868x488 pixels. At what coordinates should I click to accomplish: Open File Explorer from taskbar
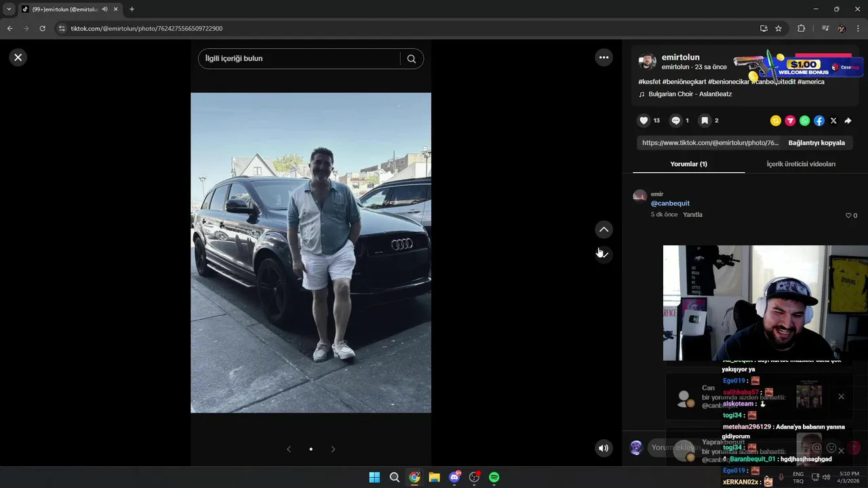click(434, 477)
